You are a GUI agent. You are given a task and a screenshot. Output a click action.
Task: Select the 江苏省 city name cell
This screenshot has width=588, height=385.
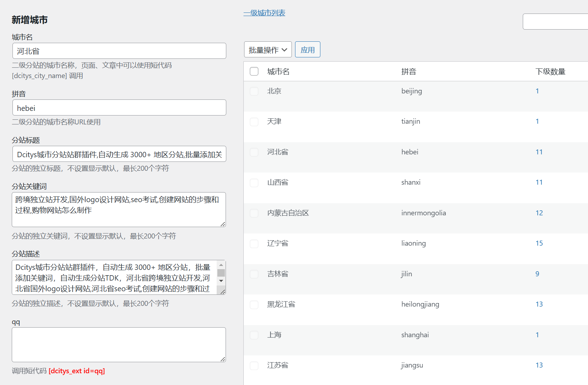pos(278,365)
